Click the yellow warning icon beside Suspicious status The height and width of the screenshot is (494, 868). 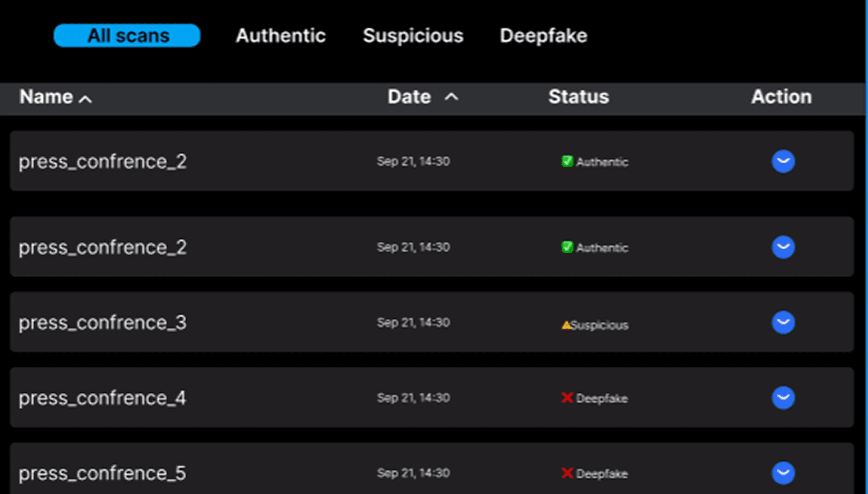pos(567,325)
